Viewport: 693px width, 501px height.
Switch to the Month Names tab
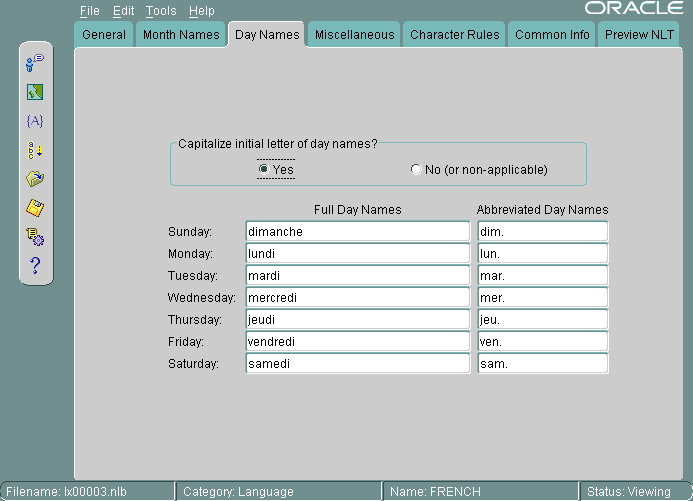click(180, 35)
